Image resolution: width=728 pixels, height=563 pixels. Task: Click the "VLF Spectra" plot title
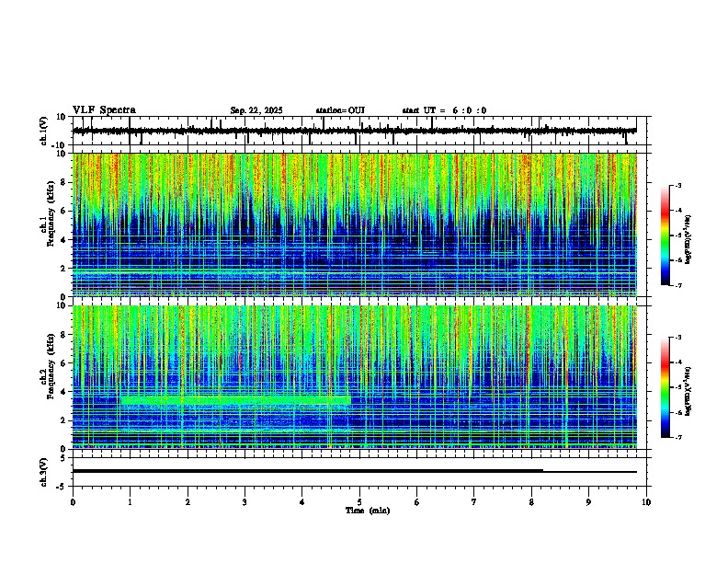pos(104,109)
